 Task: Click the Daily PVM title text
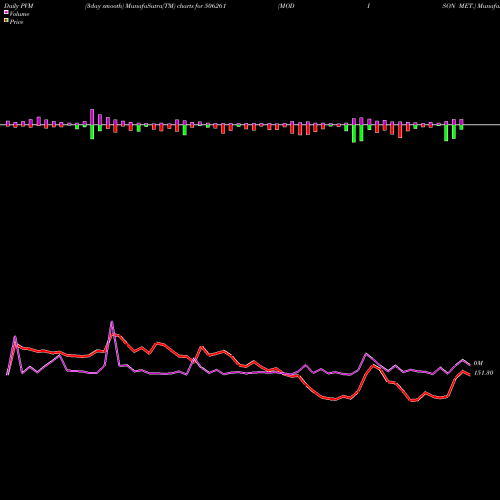(19, 6)
